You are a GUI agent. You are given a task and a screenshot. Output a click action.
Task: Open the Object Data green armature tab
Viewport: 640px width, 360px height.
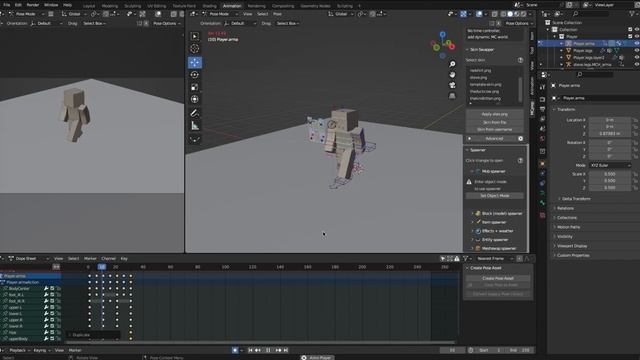click(x=542, y=193)
